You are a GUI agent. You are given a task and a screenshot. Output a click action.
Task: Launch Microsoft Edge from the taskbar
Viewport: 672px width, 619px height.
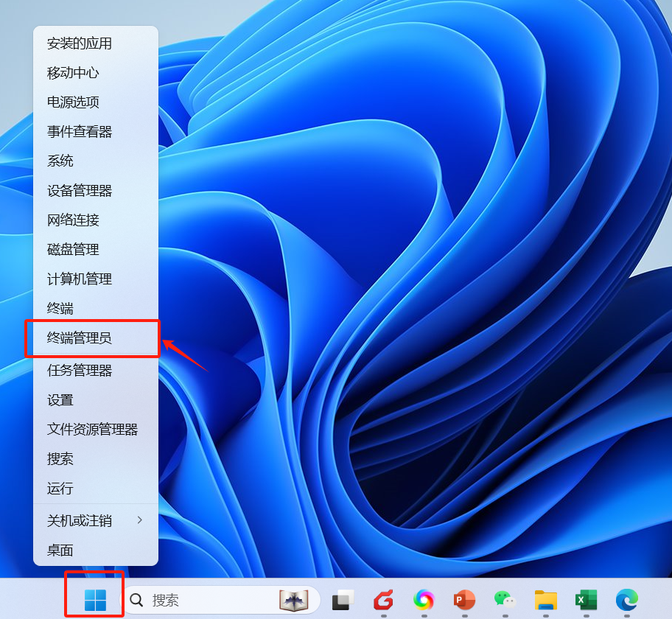[626, 599]
